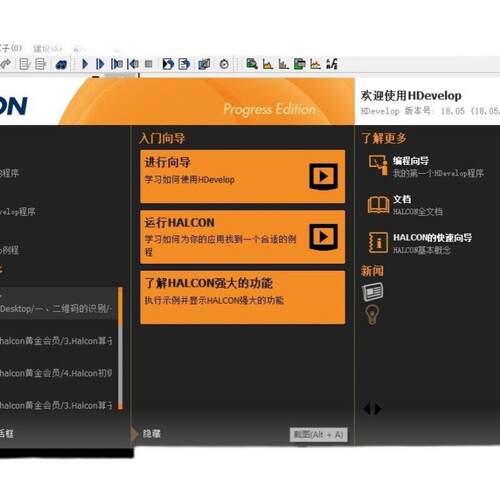Image resolution: width=500 pixels, height=500 pixels.
Task: Go to next news with right arrow
Action: coord(378,409)
